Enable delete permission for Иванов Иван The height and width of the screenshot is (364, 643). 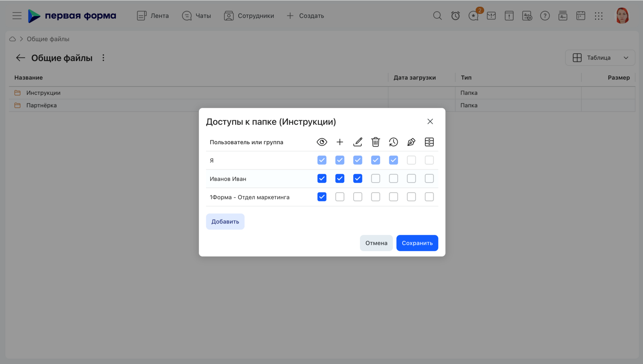375,178
